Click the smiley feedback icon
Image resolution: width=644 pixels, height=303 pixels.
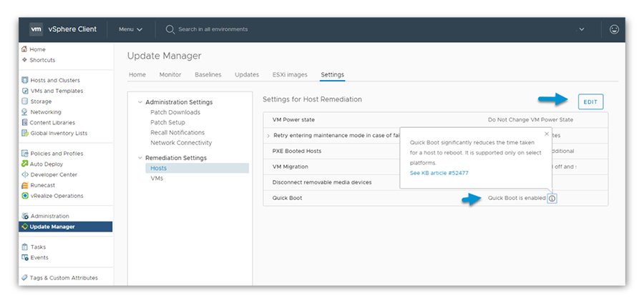614,29
